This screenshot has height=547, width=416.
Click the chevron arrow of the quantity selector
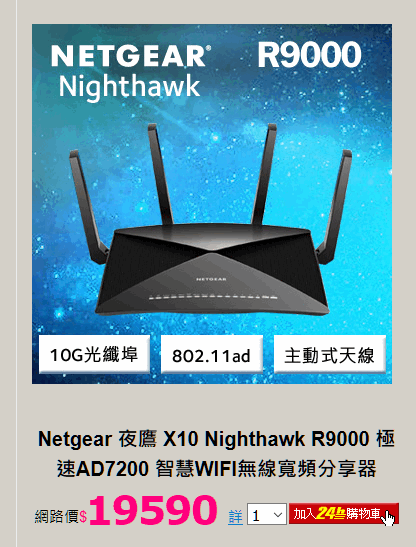[278, 515]
